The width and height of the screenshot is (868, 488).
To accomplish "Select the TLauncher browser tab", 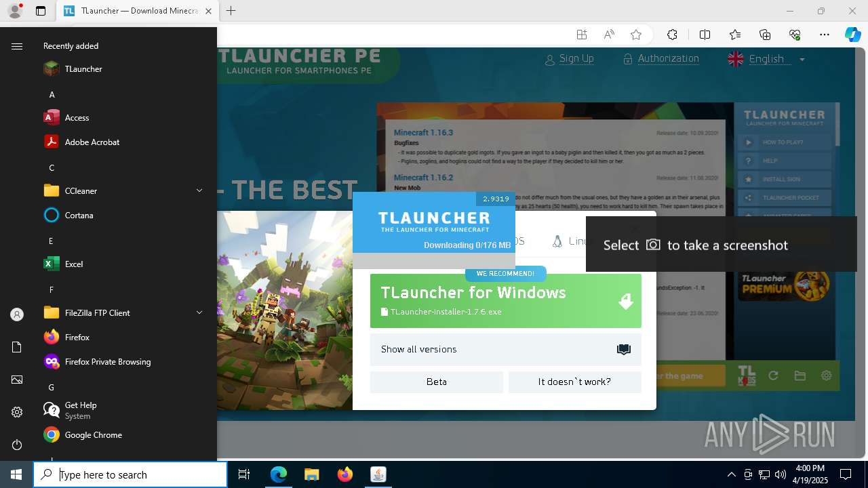I will point(138,11).
